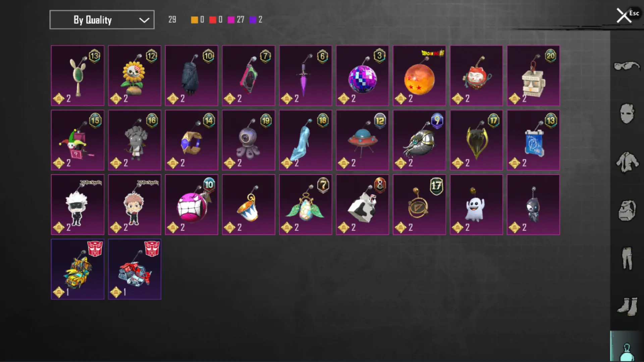Select the UFO ornament
Image resolution: width=644 pixels, height=362 pixels.
tap(363, 140)
